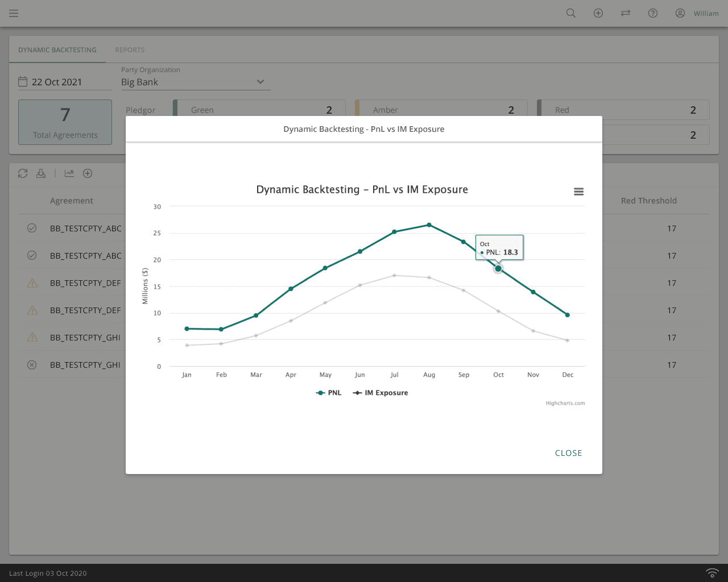This screenshot has height=582, width=728.
Task: Close the chart dialog
Action: coord(568,453)
